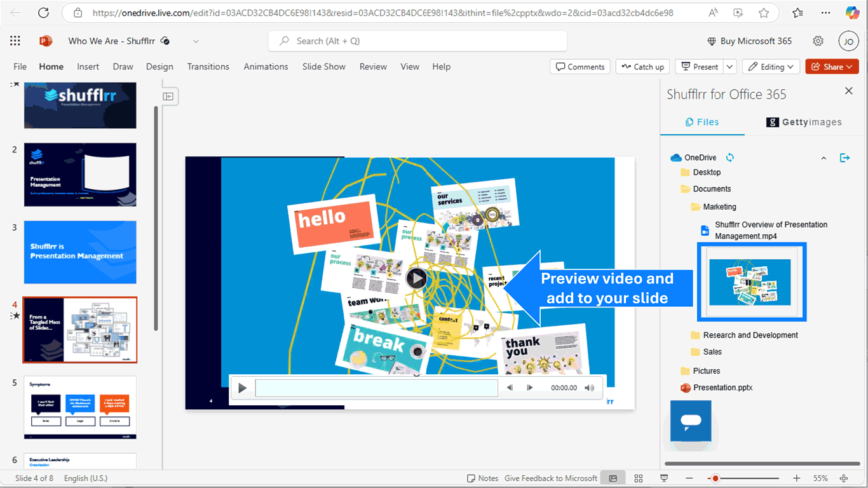Image resolution: width=868 pixels, height=488 pixels.
Task: Open the Comments button
Action: coord(580,67)
